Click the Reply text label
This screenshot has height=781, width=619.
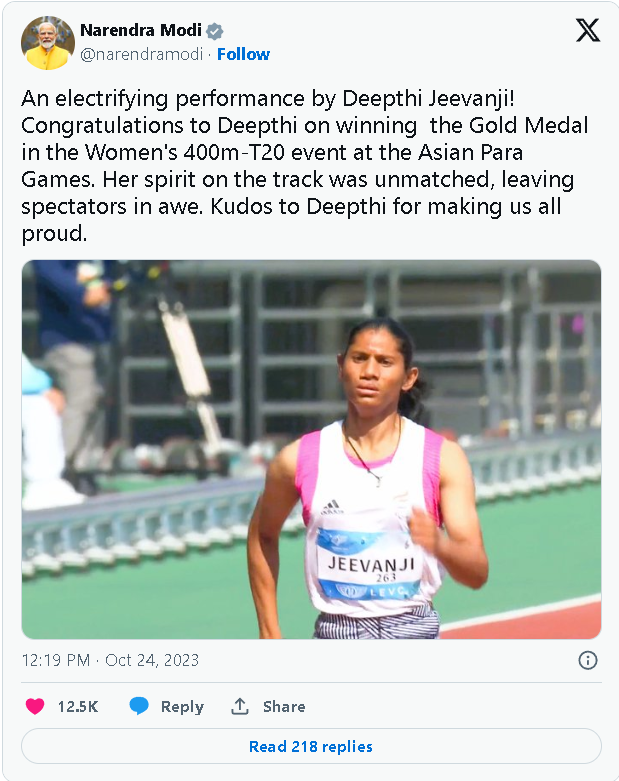click(x=182, y=706)
